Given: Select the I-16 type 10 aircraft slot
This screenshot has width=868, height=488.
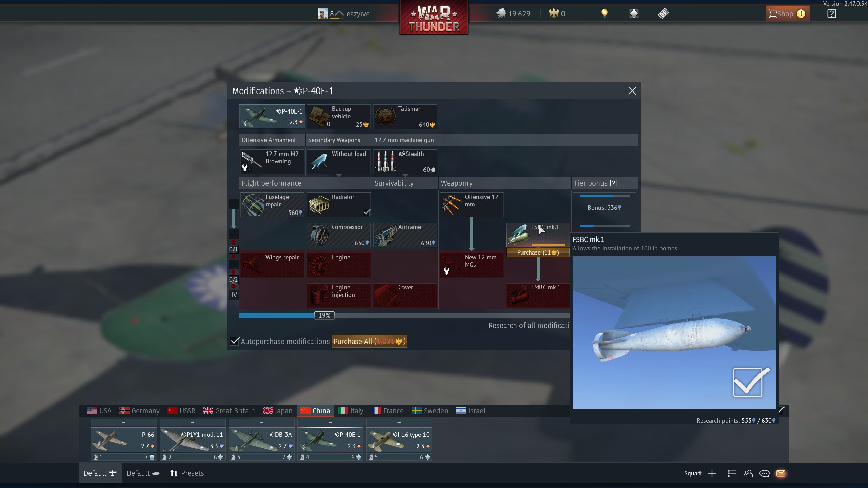Looking at the screenshot, I should point(399,440).
